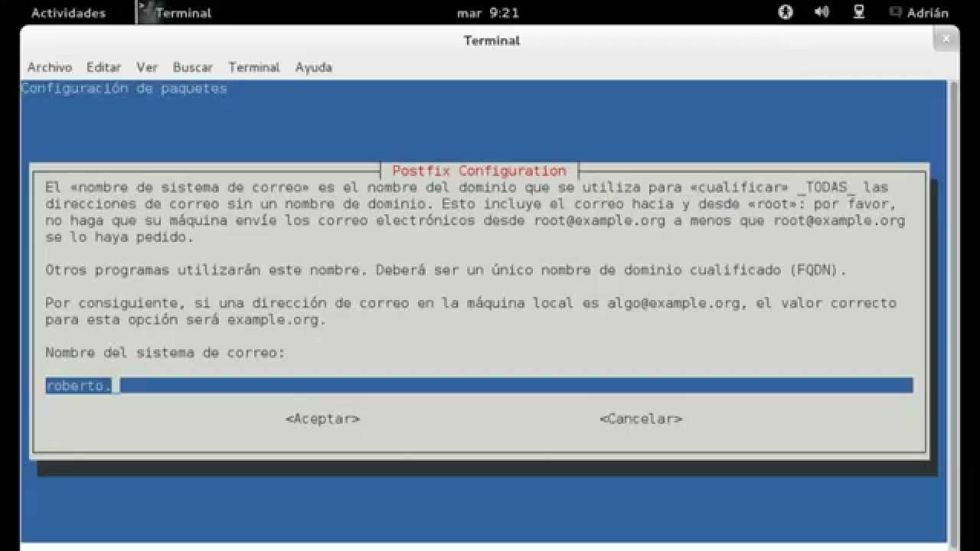Open the clock showing mar 9:21
The height and width of the screenshot is (551, 980).
(488, 12)
